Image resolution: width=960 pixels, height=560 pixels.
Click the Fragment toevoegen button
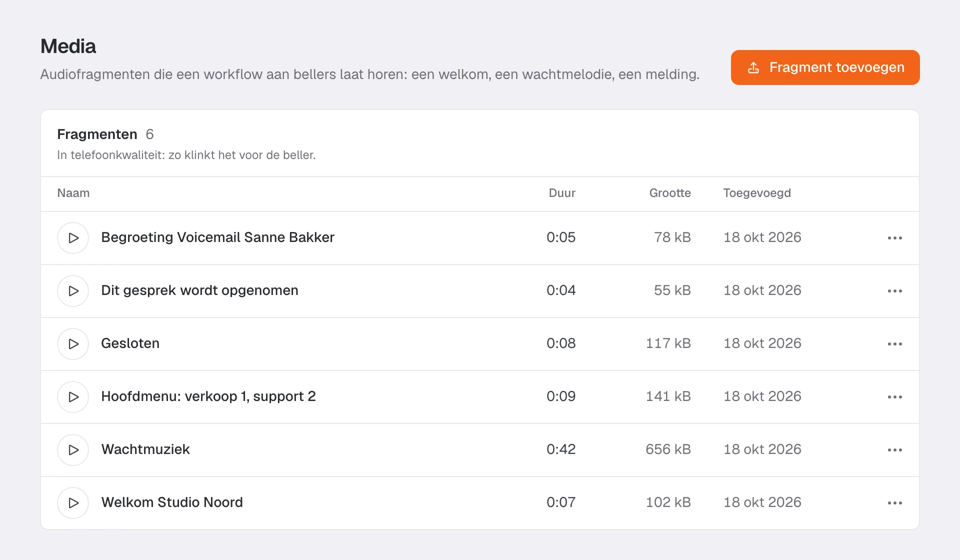pos(825,67)
